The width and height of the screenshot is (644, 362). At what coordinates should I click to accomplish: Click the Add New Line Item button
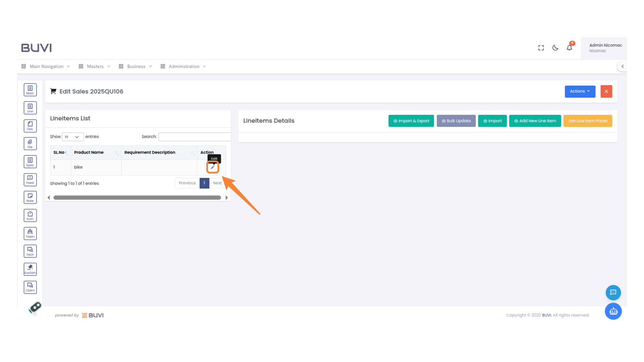(535, 121)
